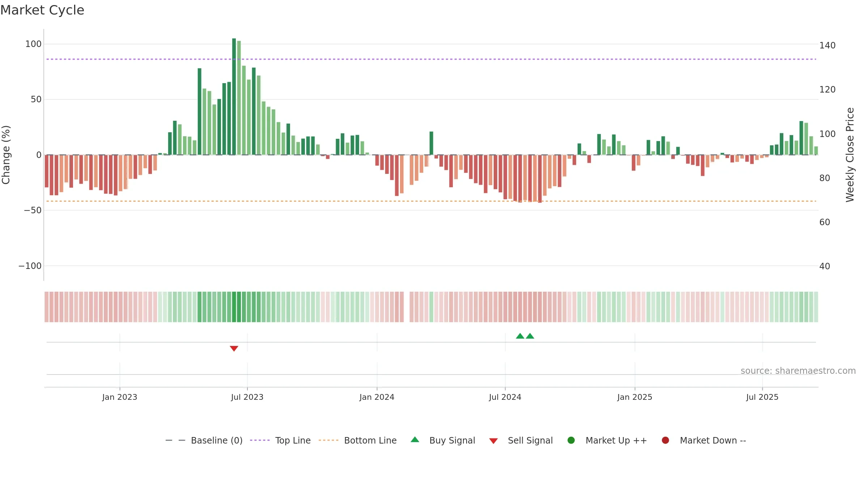Select the first green buy signal marker
This screenshot has width=868, height=488.
(x=520, y=336)
